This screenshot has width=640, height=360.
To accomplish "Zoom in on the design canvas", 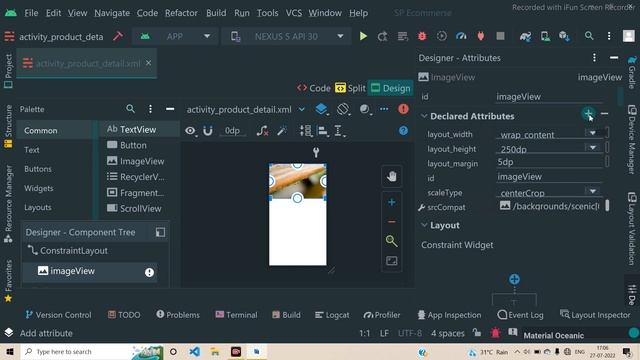I will point(391,202).
